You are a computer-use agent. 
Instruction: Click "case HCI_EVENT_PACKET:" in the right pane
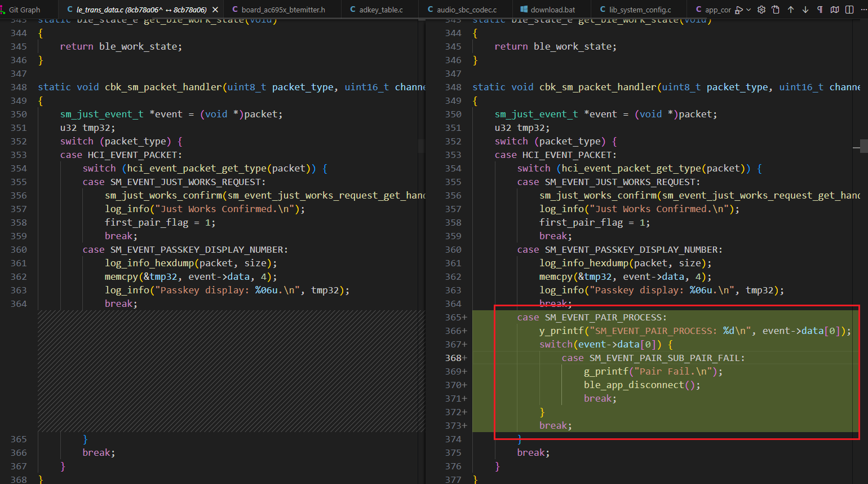pos(556,155)
